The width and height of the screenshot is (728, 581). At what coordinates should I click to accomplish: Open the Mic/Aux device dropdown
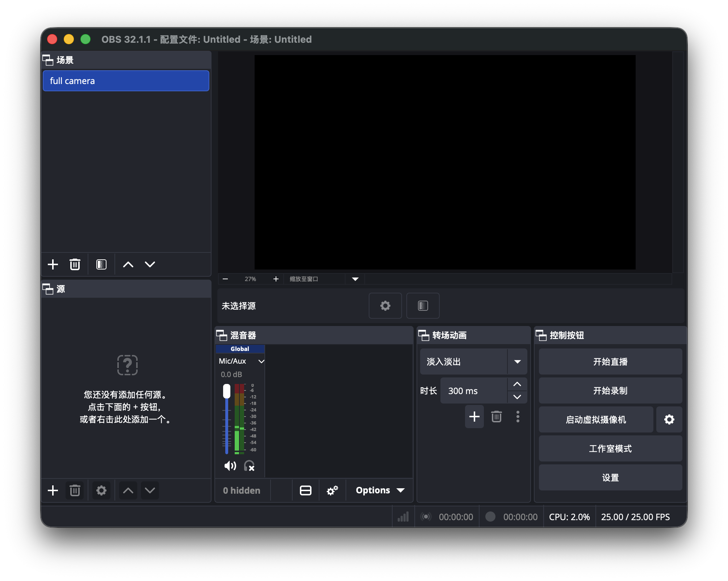(x=262, y=361)
